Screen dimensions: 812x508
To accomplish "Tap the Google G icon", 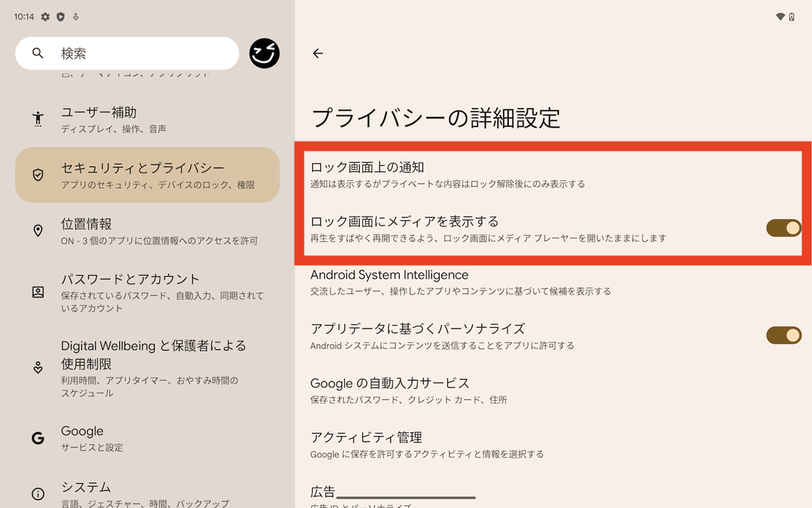I will (38, 438).
